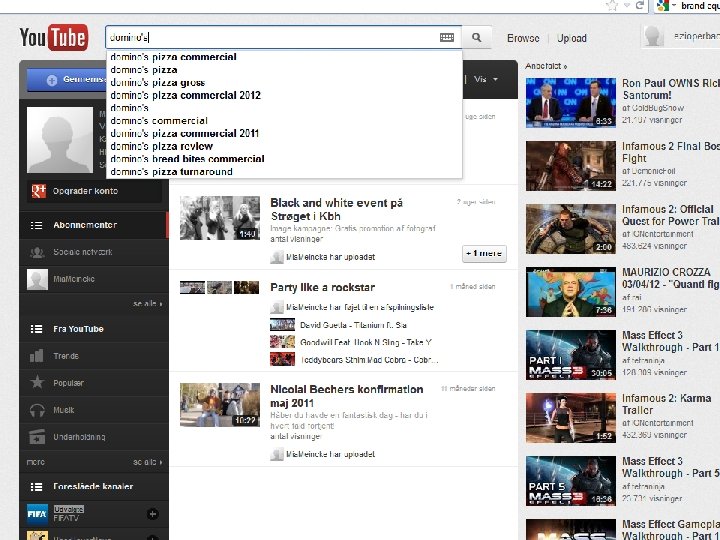Open 'Black and white event på Strøget' title
Screen dimensions: 720x540
click(x=337, y=209)
